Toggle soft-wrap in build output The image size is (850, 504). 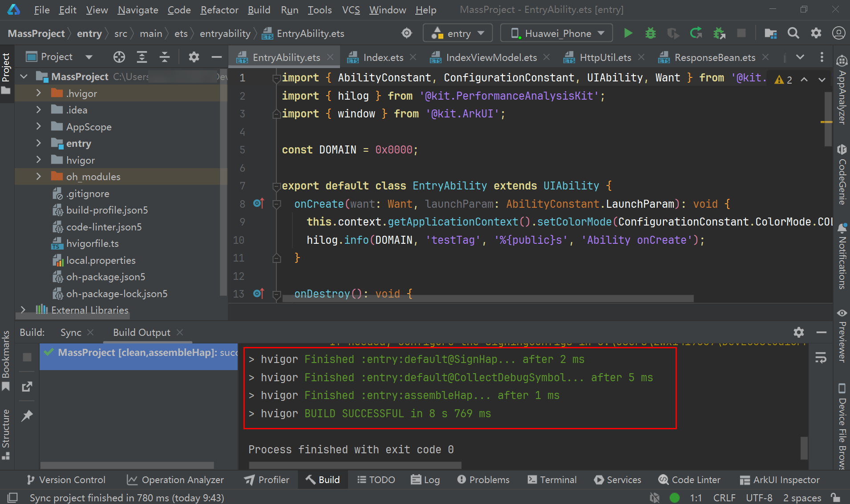click(821, 358)
